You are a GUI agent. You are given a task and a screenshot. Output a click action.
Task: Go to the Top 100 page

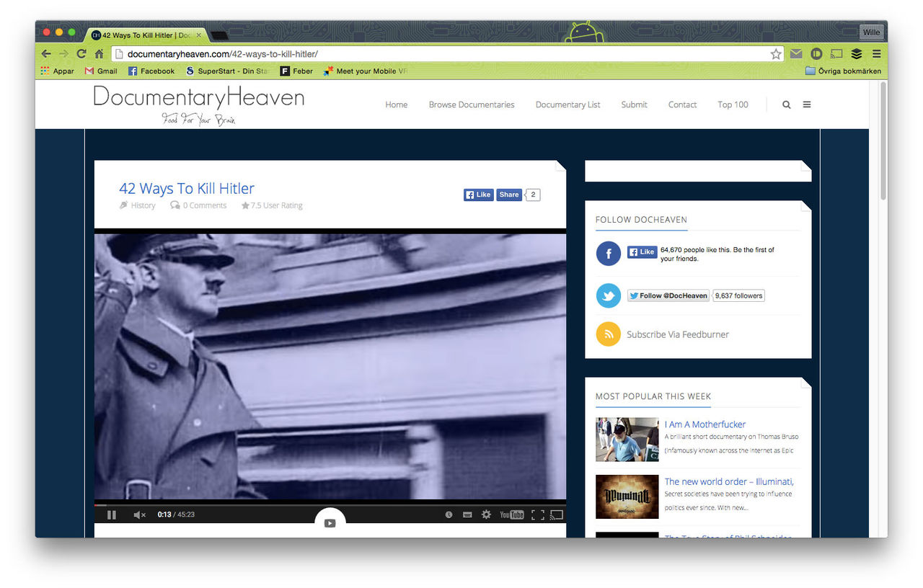point(733,104)
